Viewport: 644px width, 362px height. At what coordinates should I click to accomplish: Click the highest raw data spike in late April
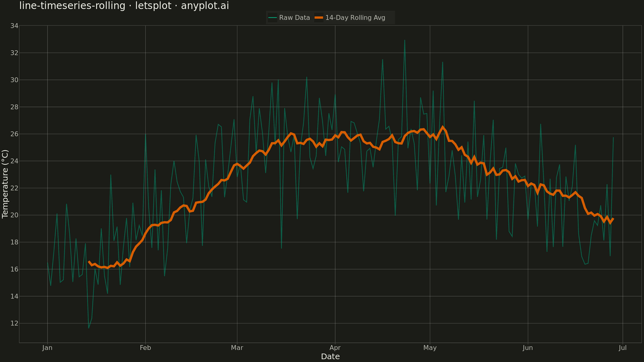point(405,40)
